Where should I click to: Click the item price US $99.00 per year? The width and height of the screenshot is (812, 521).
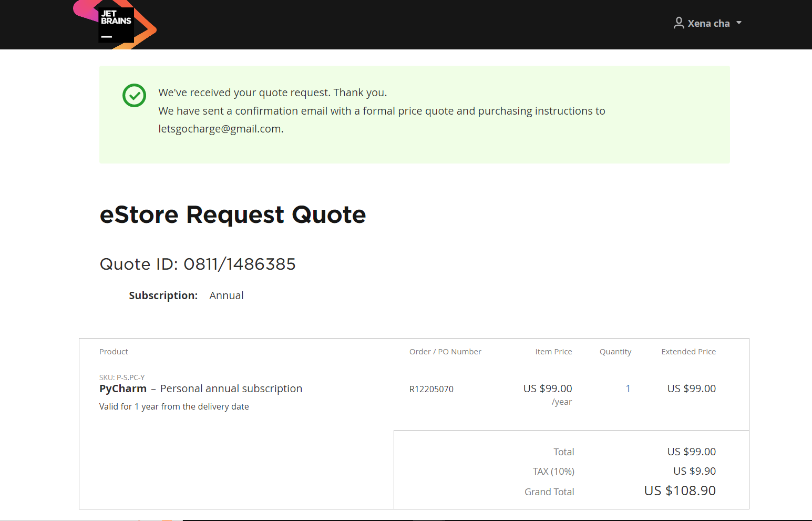pos(548,394)
